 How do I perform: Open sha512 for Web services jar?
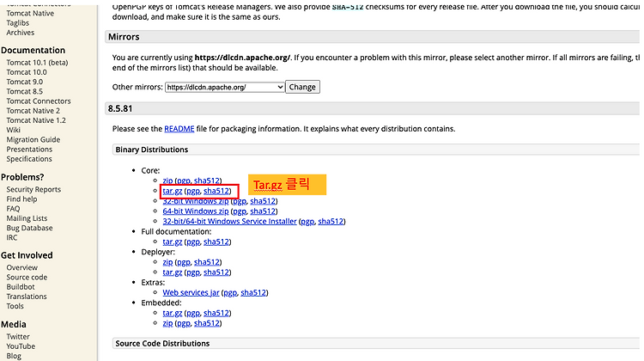pos(253,293)
